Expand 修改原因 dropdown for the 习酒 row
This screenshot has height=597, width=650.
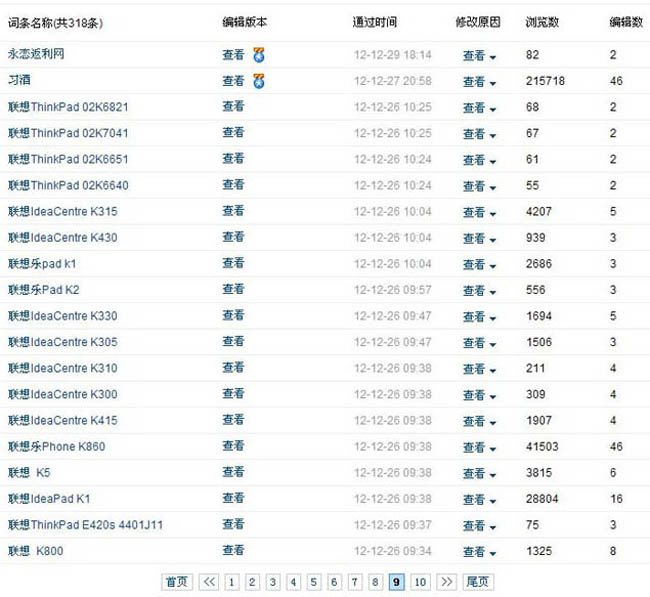[480, 82]
